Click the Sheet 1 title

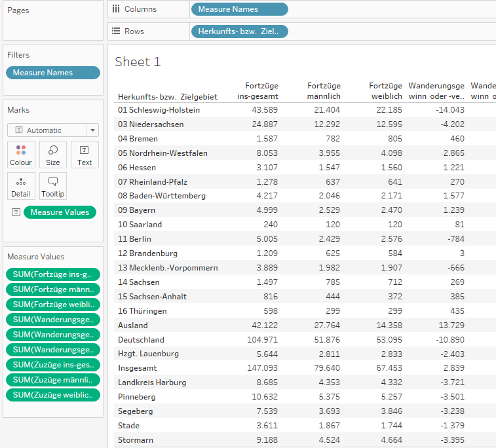(138, 62)
